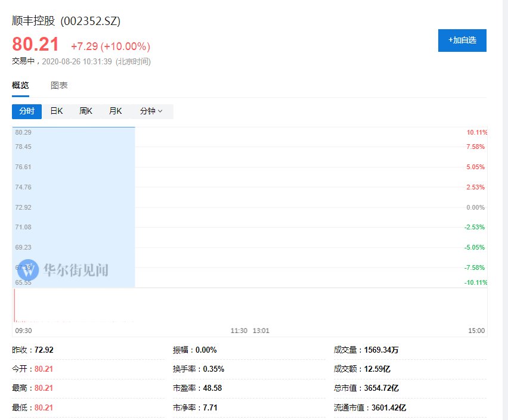The image size is (508, 420).
Task: Click the +加自选 button
Action: click(462, 41)
